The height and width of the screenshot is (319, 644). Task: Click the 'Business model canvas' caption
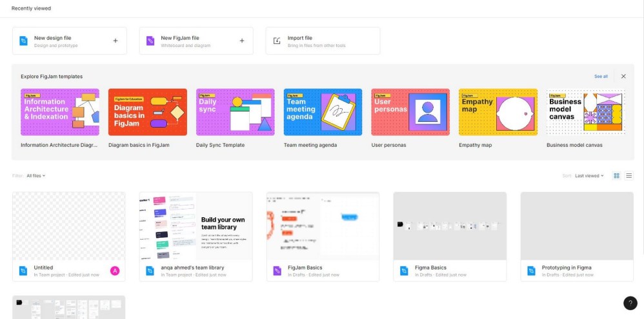click(x=574, y=145)
